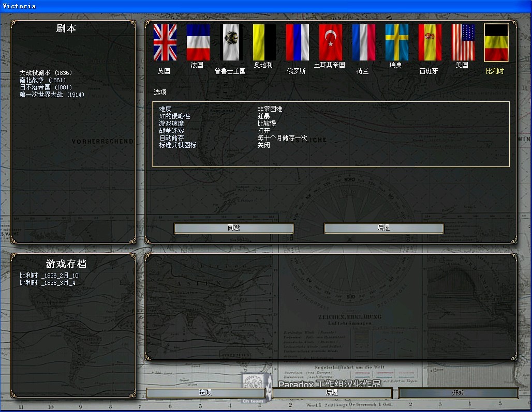Screen dimensions: 532x412
Task: Open 选项 button at the bottom
Action: pyautogui.click(x=205, y=393)
